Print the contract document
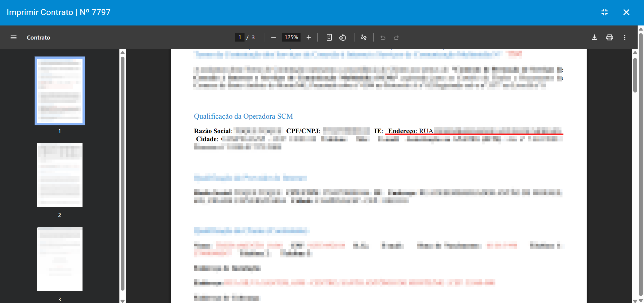This screenshot has width=644, height=303. [609, 38]
